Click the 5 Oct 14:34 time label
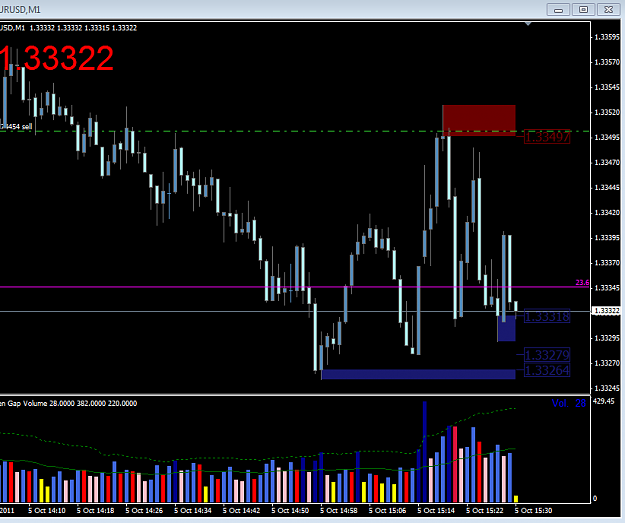The height and width of the screenshot is (523, 625). 193,511
